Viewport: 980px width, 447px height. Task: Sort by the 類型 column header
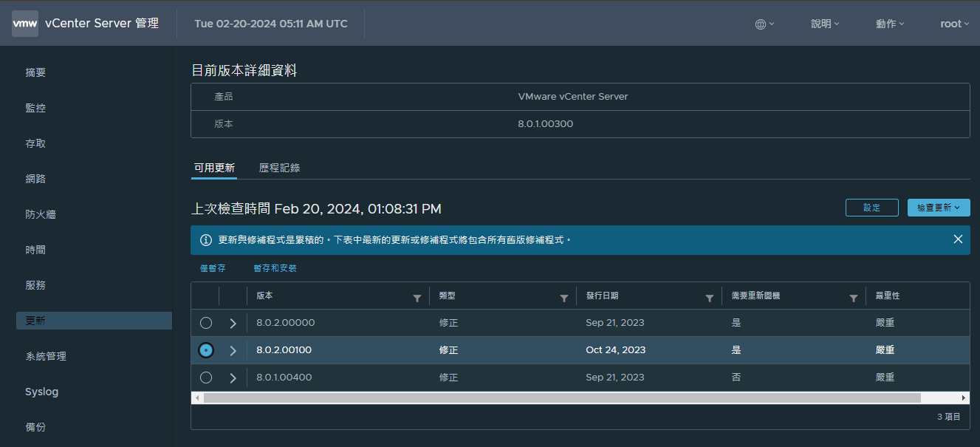pyautogui.click(x=447, y=296)
